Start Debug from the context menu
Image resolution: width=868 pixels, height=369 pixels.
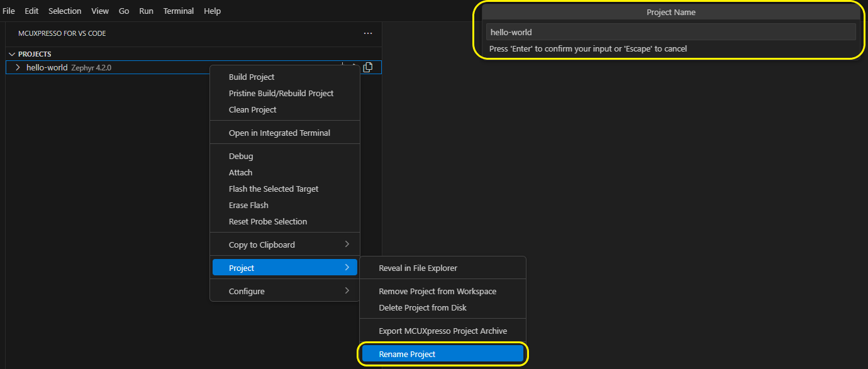241,156
